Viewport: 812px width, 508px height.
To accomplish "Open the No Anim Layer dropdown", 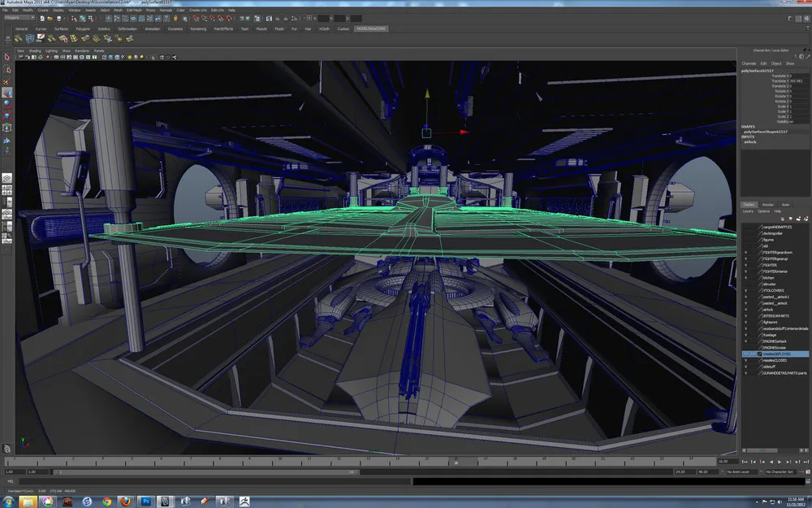I will click(x=742, y=471).
